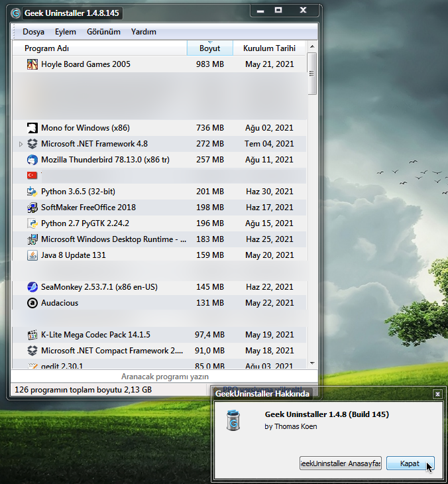Screen dimensions: 448x484
Task: Click the Haz 30, 2021 install date
Action: point(269,192)
